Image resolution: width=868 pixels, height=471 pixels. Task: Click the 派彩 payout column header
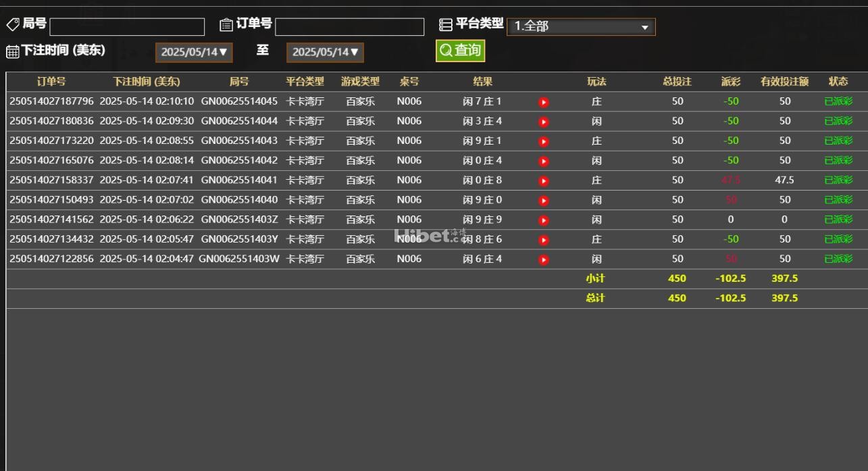coord(730,82)
